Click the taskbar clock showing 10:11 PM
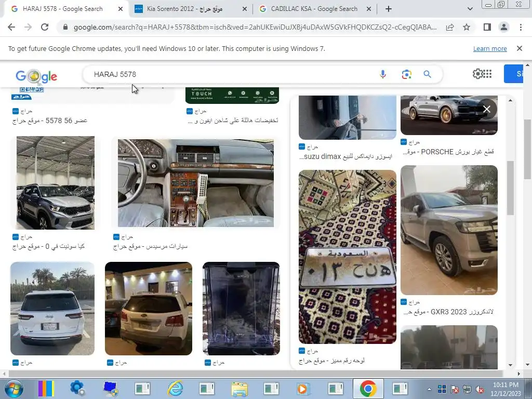Image resolution: width=532 pixels, height=399 pixels. click(506, 389)
